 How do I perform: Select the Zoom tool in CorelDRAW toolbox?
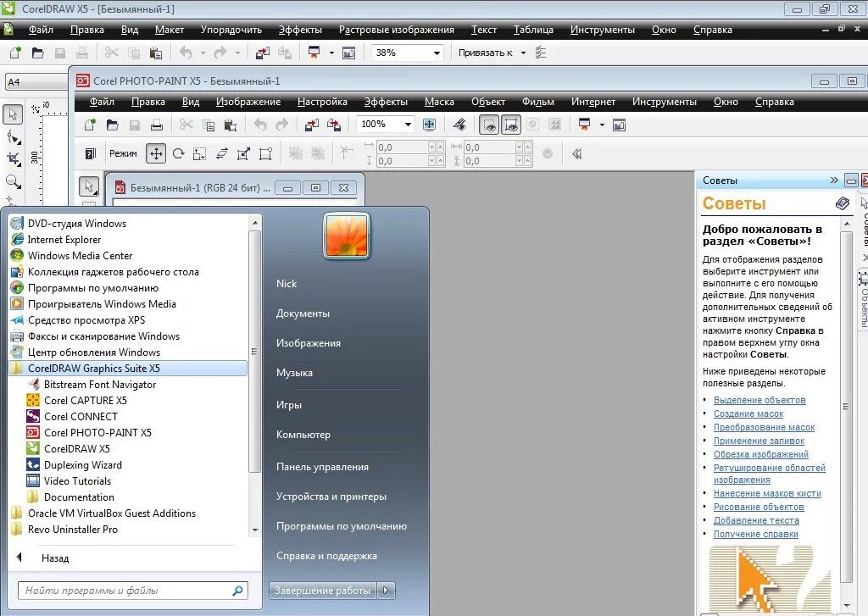click(14, 181)
